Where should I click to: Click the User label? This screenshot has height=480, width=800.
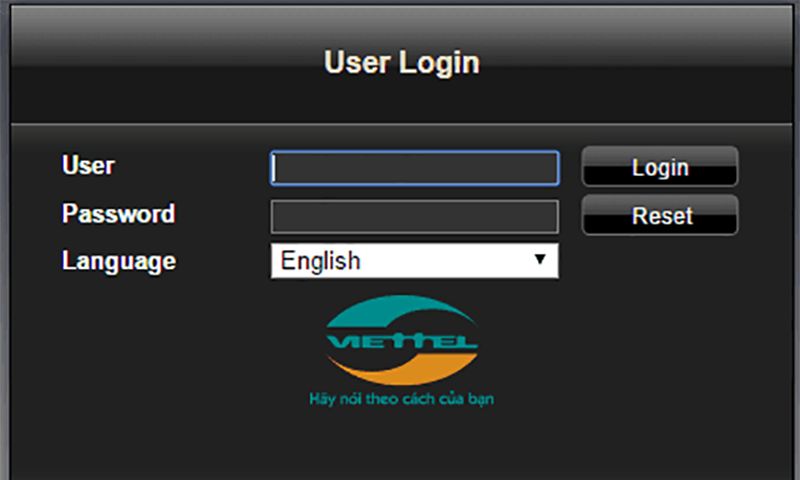pos(89,165)
